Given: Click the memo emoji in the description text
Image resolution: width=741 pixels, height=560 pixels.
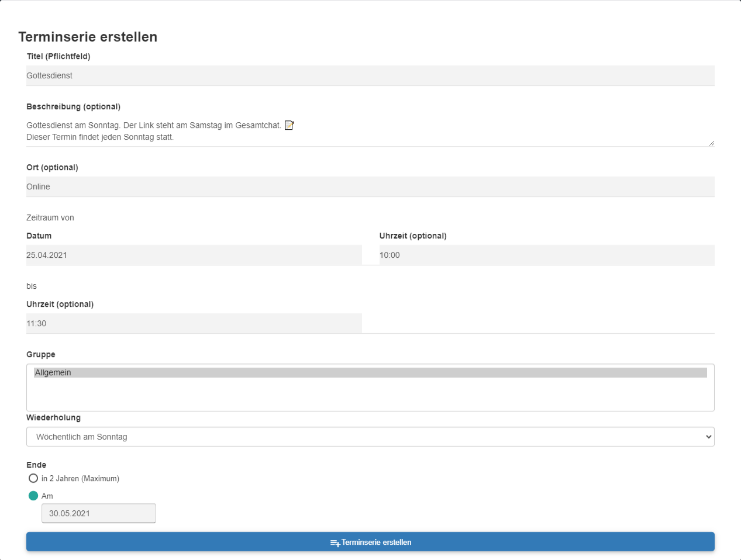Looking at the screenshot, I should (289, 125).
